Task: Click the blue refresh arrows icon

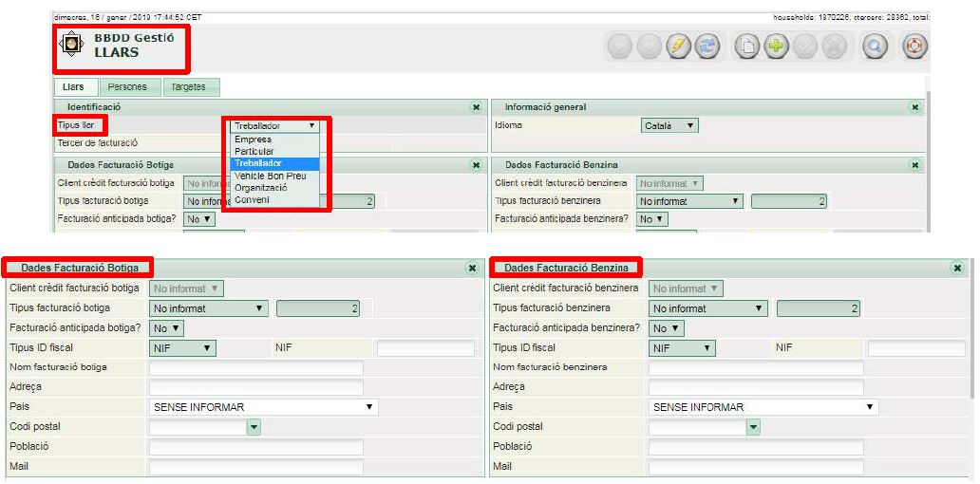Action: [707, 47]
